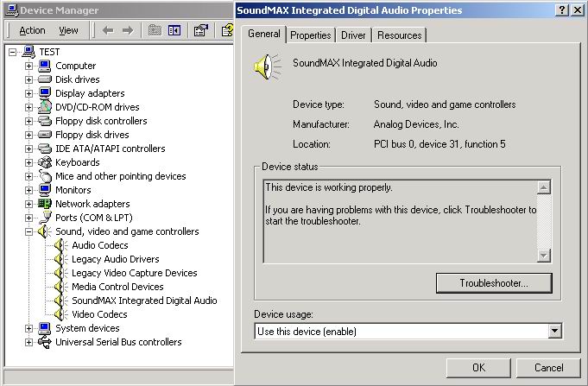Image resolution: width=588 pixels, height=386 pixels.
Task: Click Device status scrollbar up arrow
Action: (544, 187)
